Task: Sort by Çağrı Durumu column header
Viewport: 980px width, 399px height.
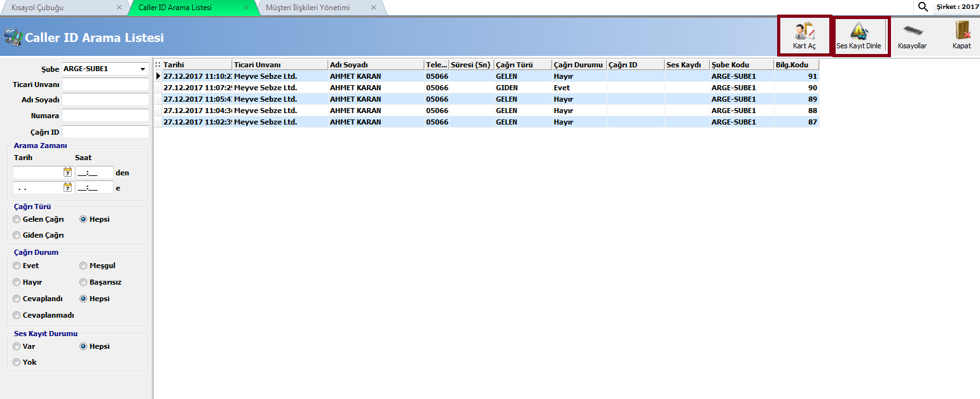Action: [579, 65]
